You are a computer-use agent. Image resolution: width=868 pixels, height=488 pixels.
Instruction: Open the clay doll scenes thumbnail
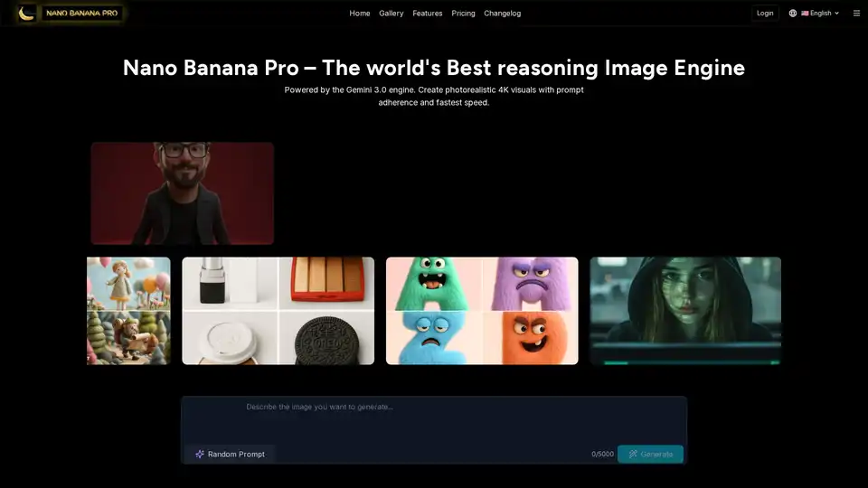[128, 311]
